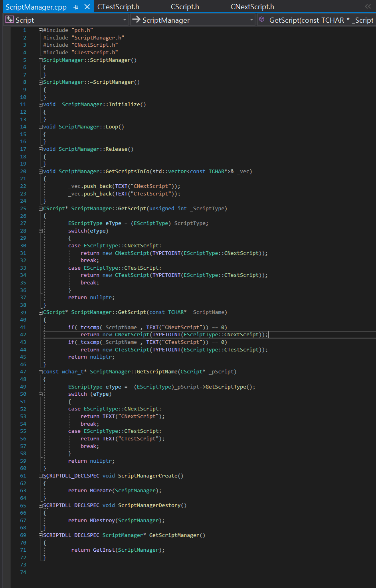Click "pch.h" include on line 1

(82, 30)
